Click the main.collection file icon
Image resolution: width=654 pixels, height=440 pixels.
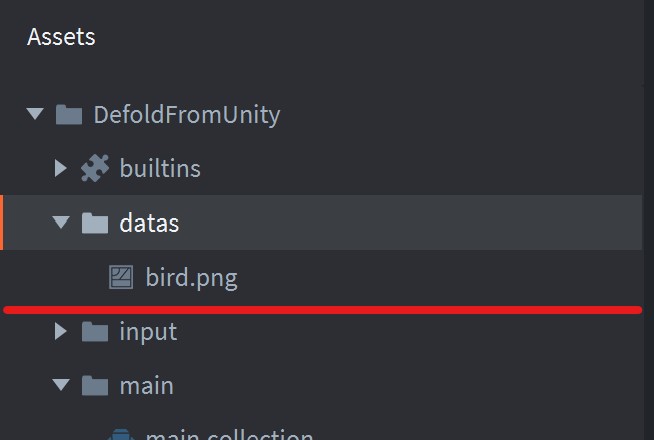click(x=121, y=434)
